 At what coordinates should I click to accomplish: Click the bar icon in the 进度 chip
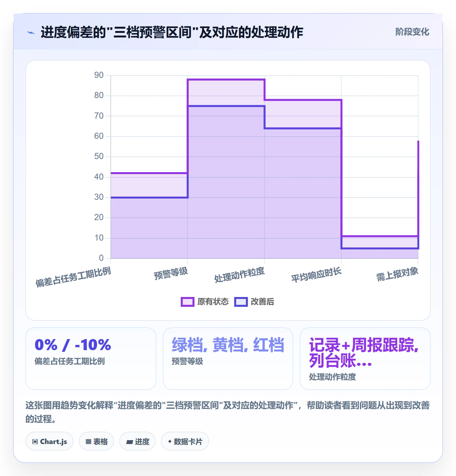tap(130, 442)
